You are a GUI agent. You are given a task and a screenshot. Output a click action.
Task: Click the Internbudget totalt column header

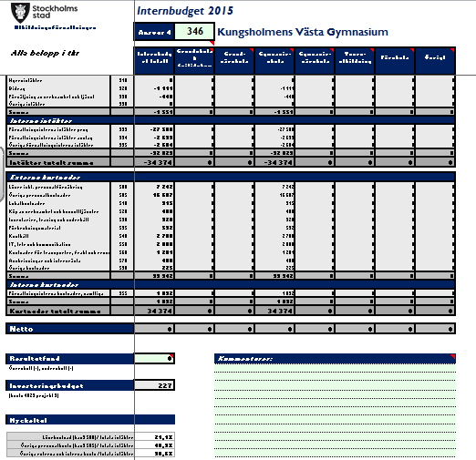coord(154,60)
